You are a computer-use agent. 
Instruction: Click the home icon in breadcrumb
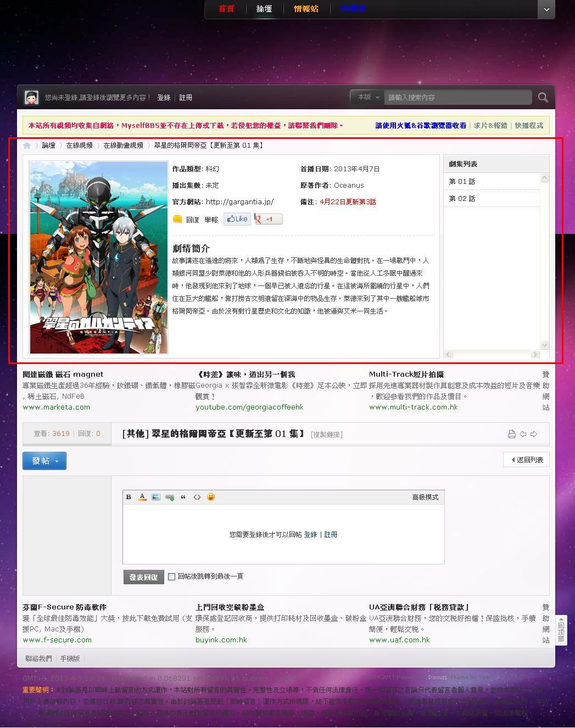27,145
